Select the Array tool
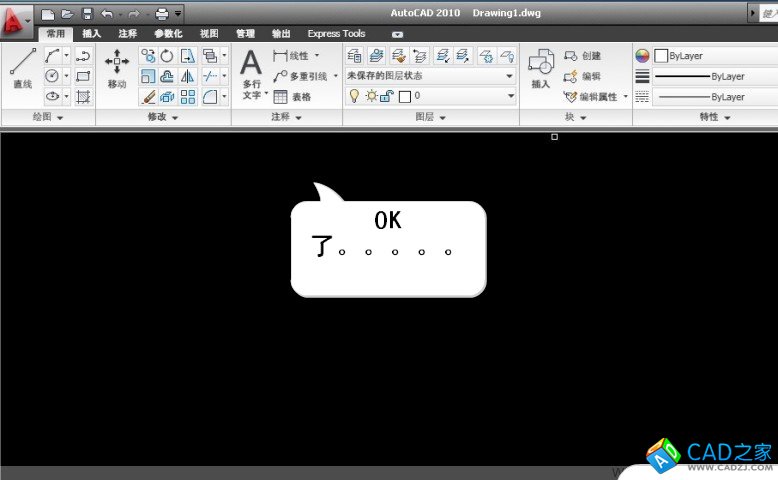The height and width of the screenshot is (480, 778). coord(188,96)
